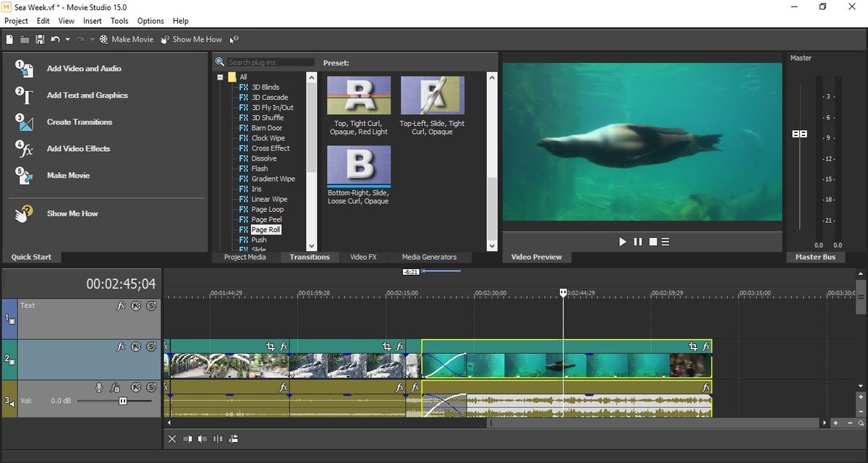Mute the Text video track
The height and width of the screenshot is (463, 868).
tap(136, 306)
